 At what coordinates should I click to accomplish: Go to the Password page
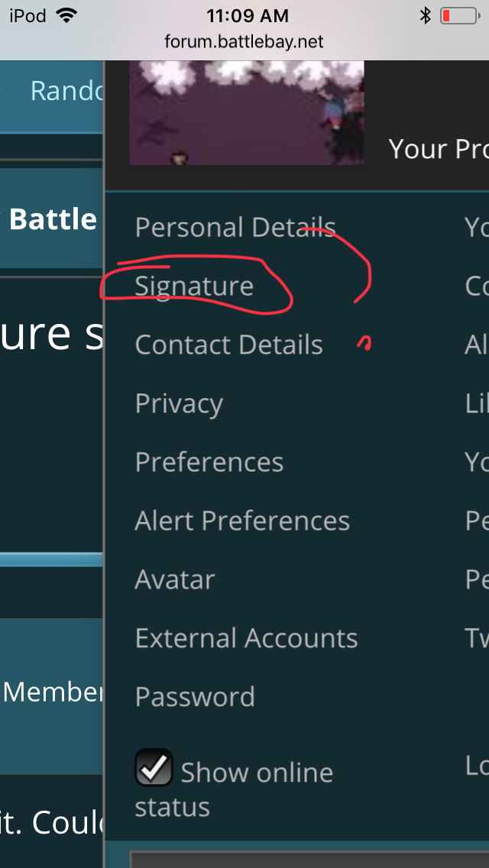coord(195,697)
